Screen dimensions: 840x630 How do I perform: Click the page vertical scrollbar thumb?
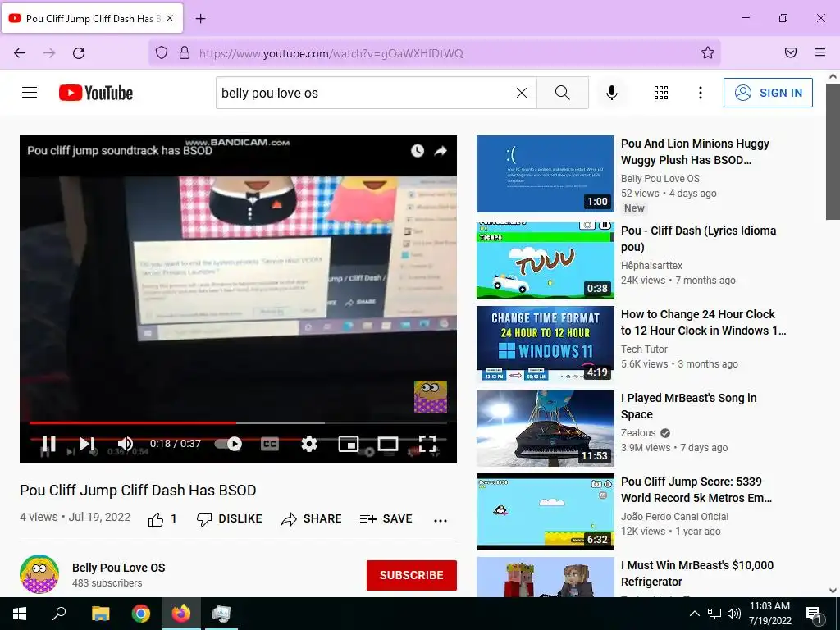click(x=833, y=152)
